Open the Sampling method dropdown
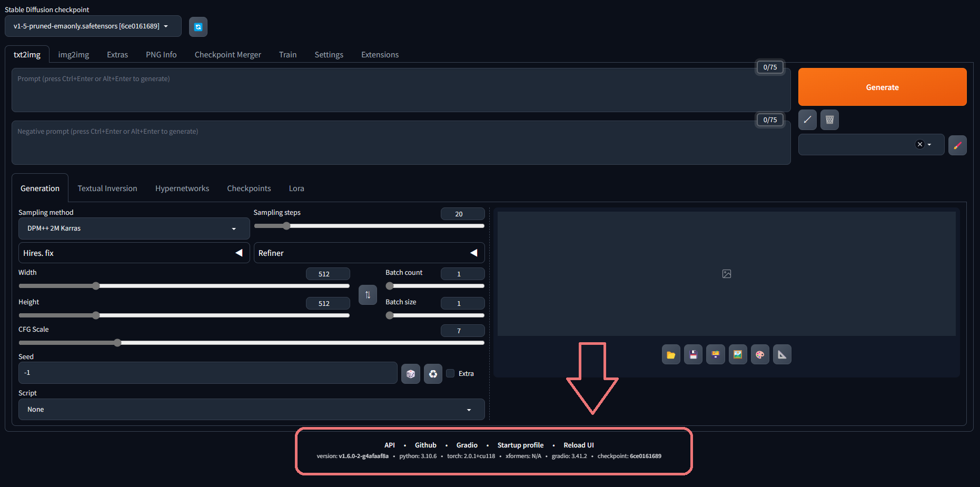The width and height of the screenshot is (980, 487). 134,228
